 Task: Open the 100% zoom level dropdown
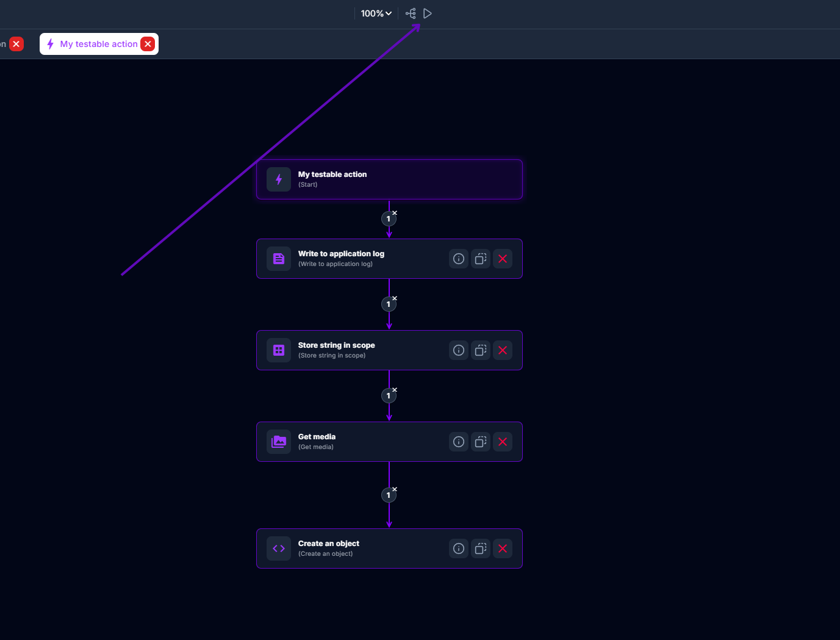click(x=376, y=13)
